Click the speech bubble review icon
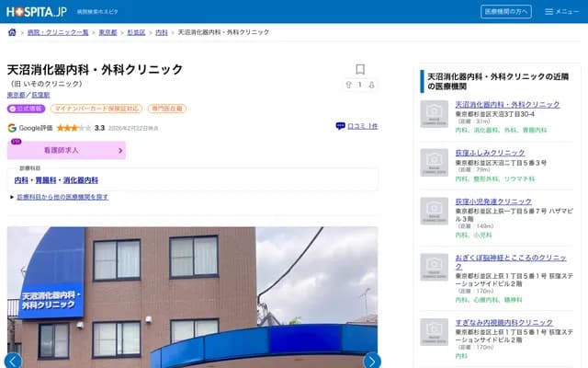Image resolution: width=588 pixels, height=368 pixels. (x=340, y=126)
